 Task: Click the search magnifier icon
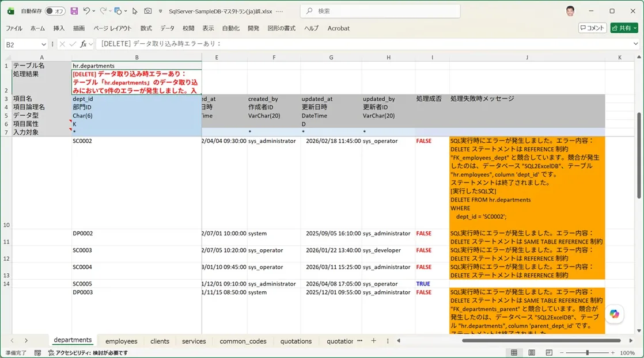pos(309,11)
